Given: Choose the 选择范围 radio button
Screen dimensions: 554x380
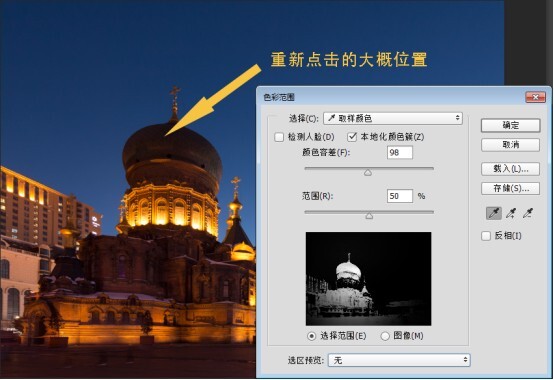Looking at the screenshot, I should [311, 336].
